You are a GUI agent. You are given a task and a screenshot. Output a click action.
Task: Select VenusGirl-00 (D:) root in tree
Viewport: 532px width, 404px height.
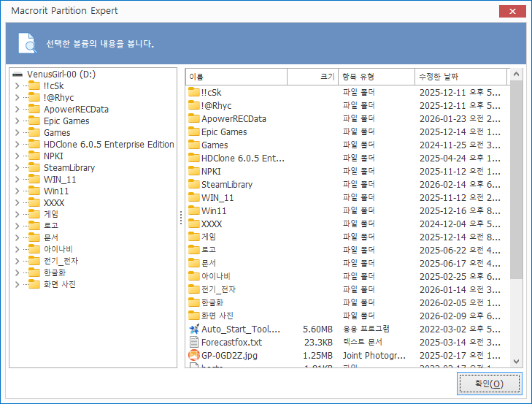tap(61, 74)
